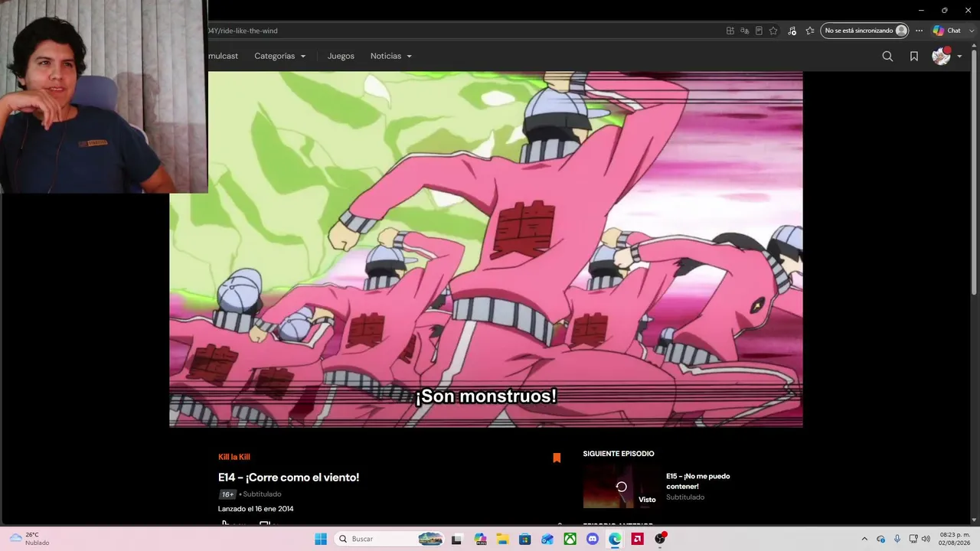
Task: Open the Microsoft 365 Copilot taskbar icon
Action: click(480, 539)
